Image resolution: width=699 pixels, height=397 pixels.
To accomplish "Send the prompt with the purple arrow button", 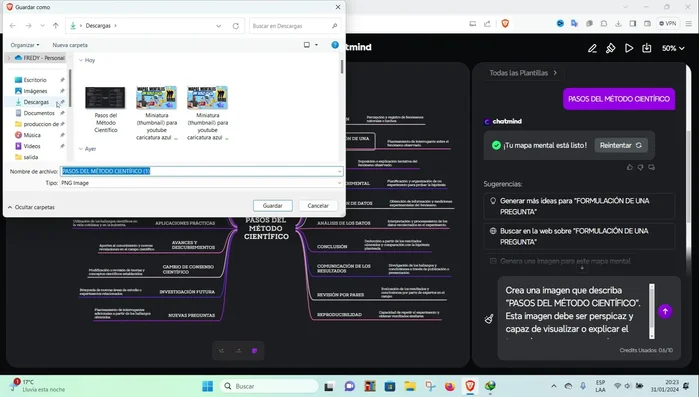I will [665, 311].
